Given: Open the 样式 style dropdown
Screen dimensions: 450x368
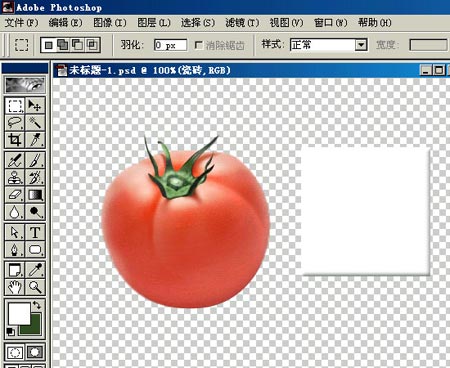Looking at the screenshot, I should [361, 45].
